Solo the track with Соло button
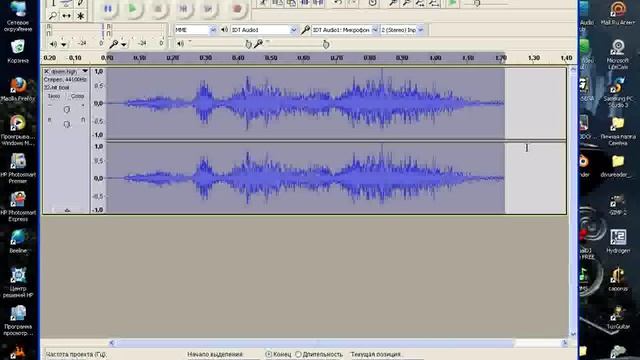The width and height of the screenshot is (640, 360). (x=77, y=96)
